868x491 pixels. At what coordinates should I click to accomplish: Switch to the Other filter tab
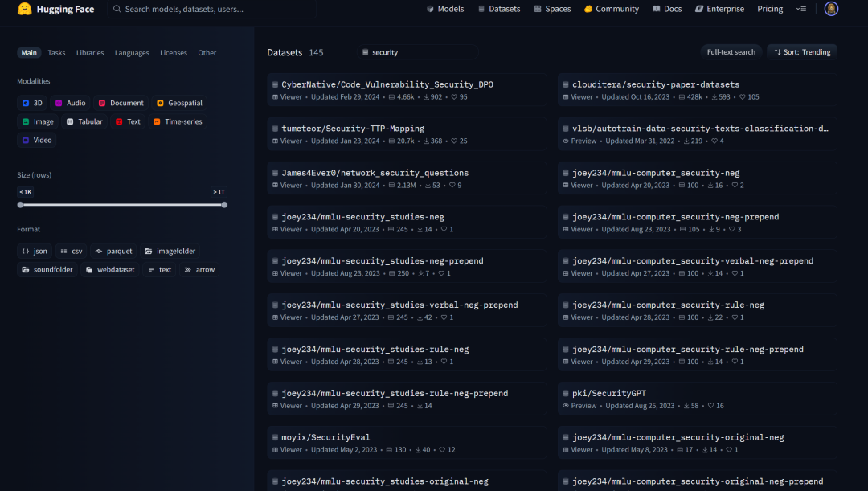point(207,52)
